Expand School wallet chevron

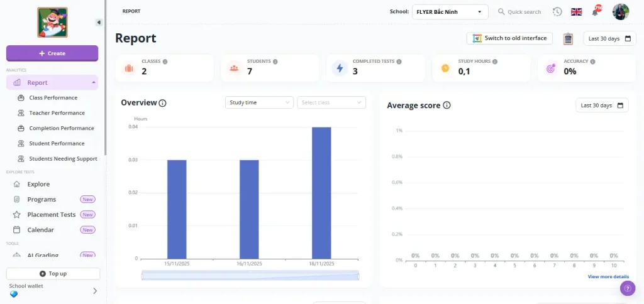tap(95, 291)
